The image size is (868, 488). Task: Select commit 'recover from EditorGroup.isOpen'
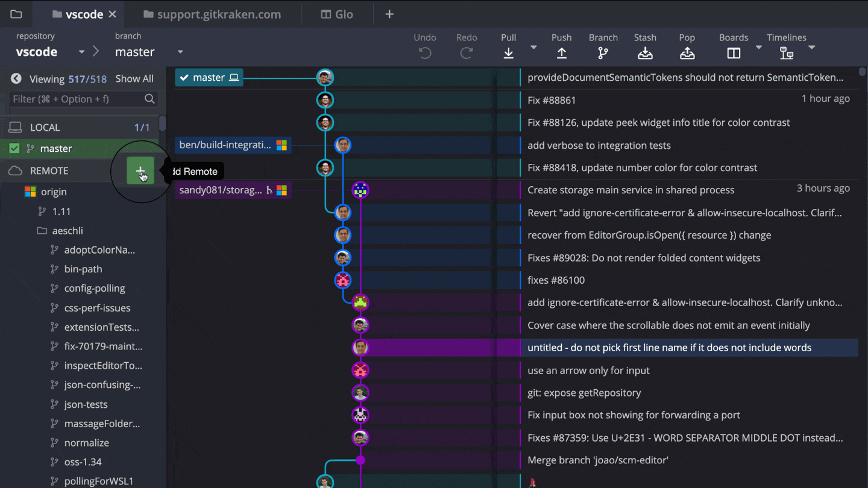coord(649,235)
